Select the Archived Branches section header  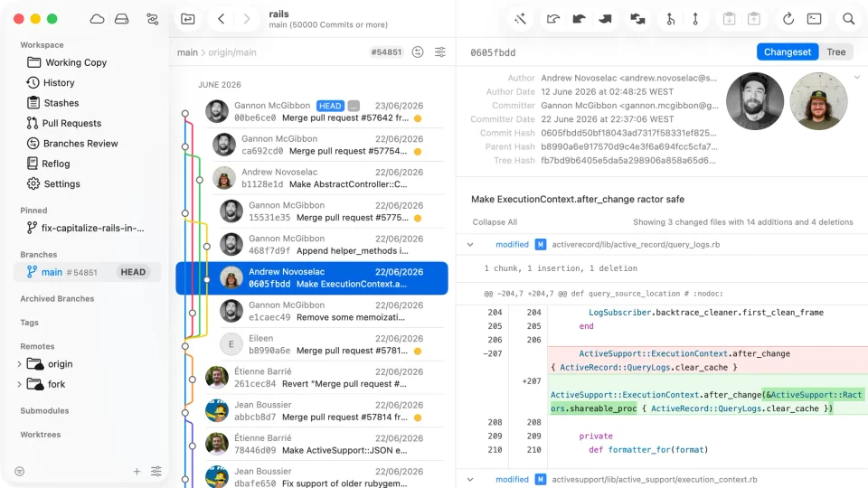click(x=57, y=299)
